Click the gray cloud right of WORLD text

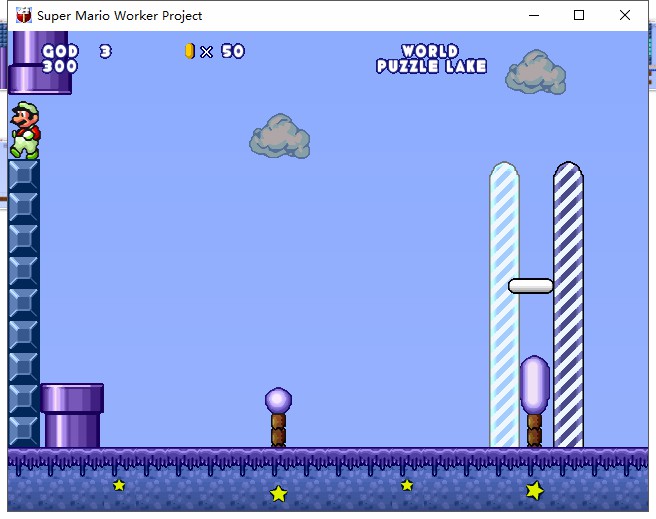536,72
